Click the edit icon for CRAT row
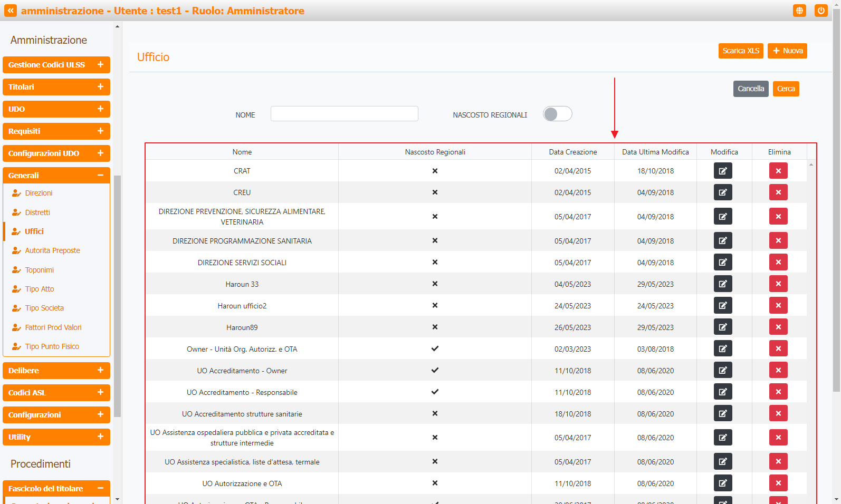The height and width of the screenshot is (504, 841). point(722,171)
